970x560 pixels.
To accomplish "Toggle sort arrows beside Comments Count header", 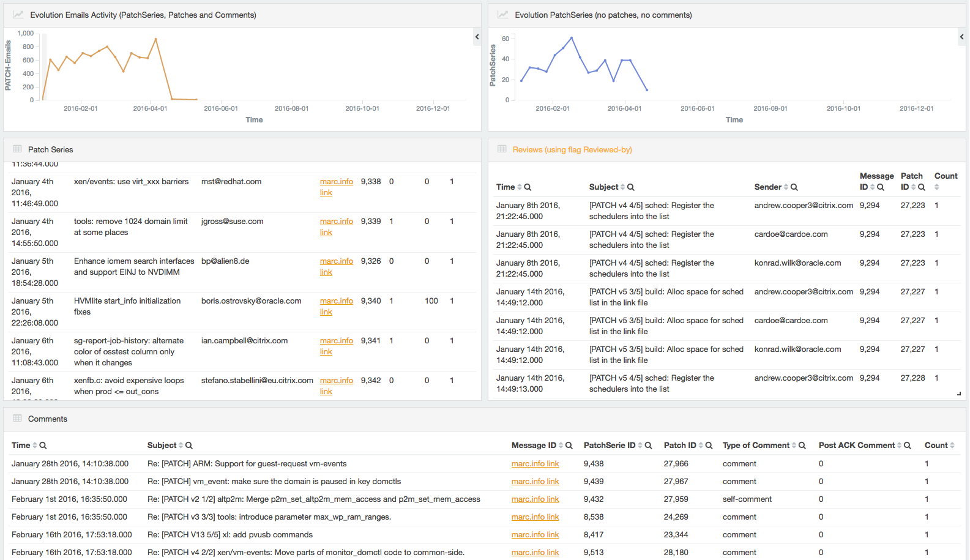I will coord(952,446).
